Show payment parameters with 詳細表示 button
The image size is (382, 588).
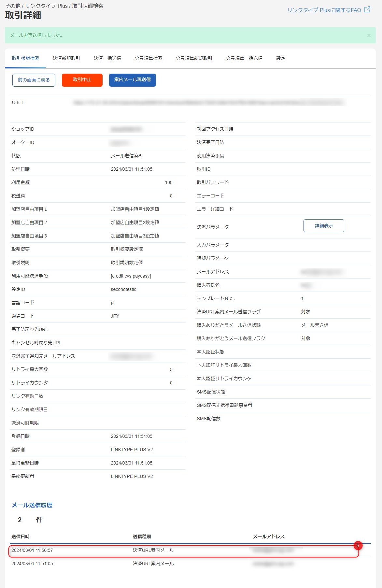click(324, 226)
